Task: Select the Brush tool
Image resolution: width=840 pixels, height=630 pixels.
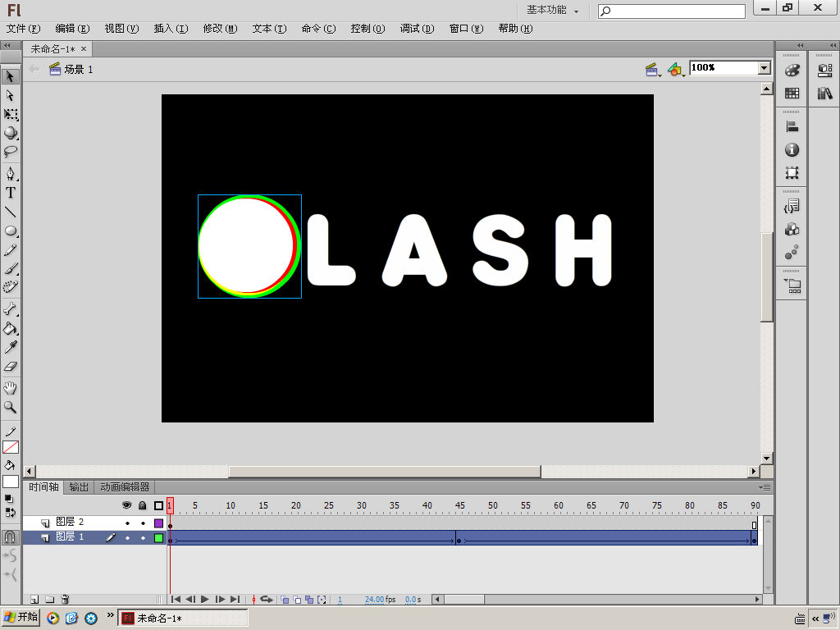Action: 10,268
